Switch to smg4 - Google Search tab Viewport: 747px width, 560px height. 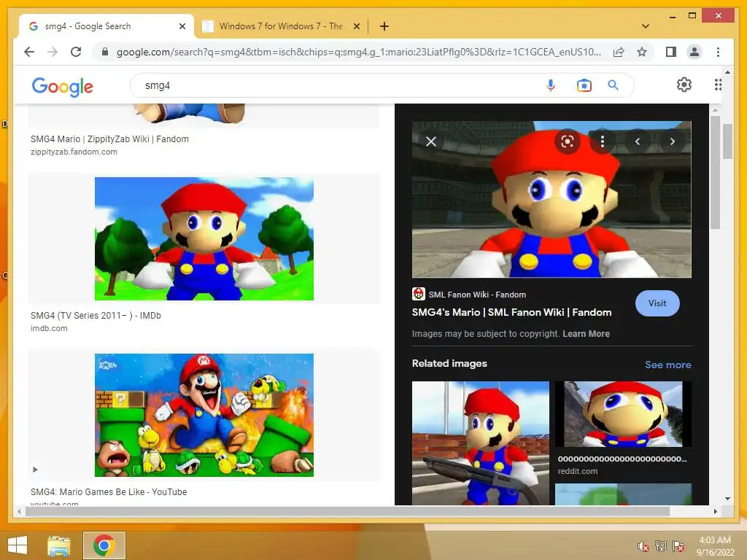(x=107, y=26)
